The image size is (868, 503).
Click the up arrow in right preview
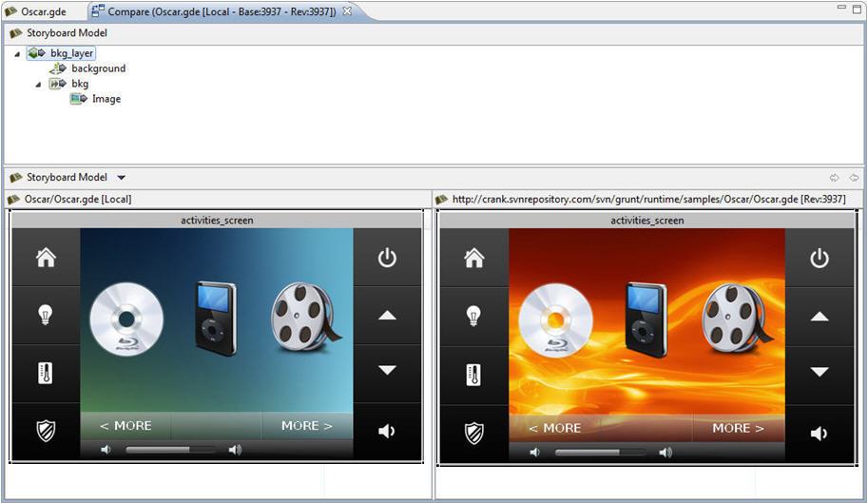(820, 317)
